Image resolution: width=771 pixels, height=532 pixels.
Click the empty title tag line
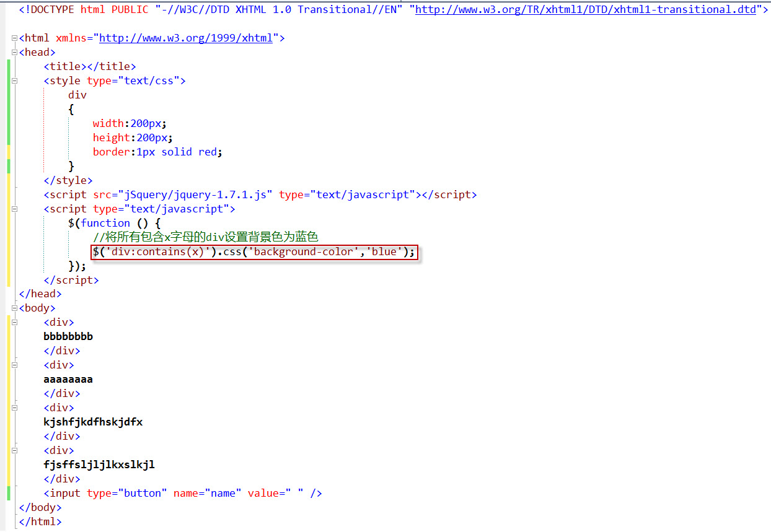tap(90, 66)
